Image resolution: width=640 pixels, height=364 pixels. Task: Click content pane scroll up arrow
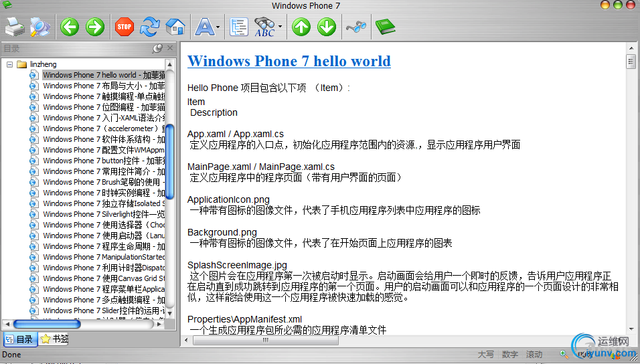[631, 48]
